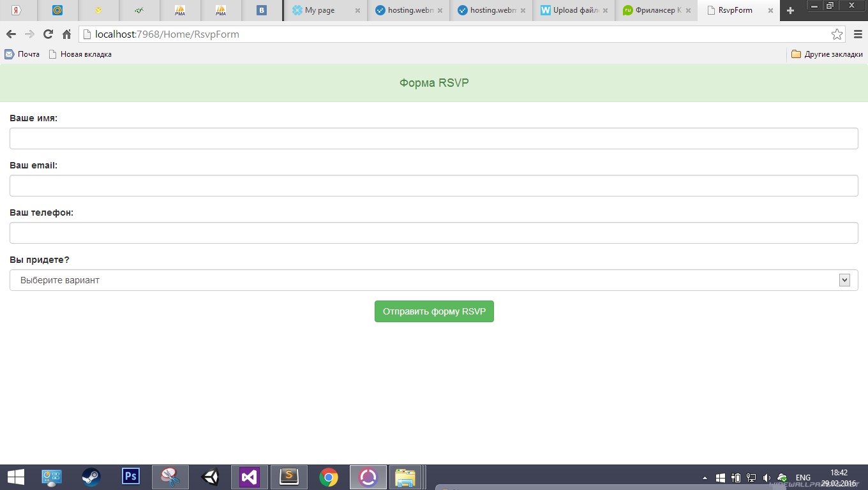Launch Unity from the taskbar

210,477
